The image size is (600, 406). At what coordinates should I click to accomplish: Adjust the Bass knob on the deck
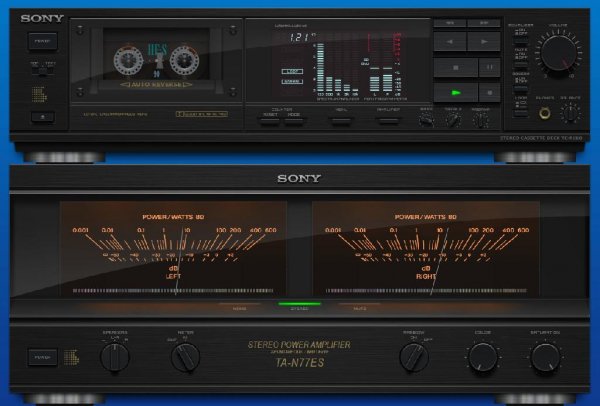(426, 121)
